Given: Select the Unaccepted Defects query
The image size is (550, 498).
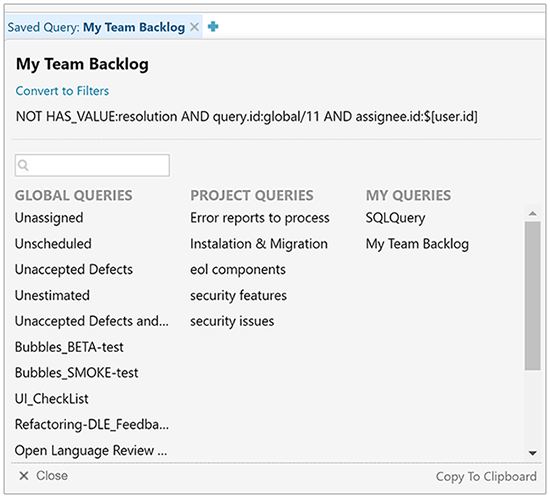Looking at the screenshot, I should (x=74, y=269).
